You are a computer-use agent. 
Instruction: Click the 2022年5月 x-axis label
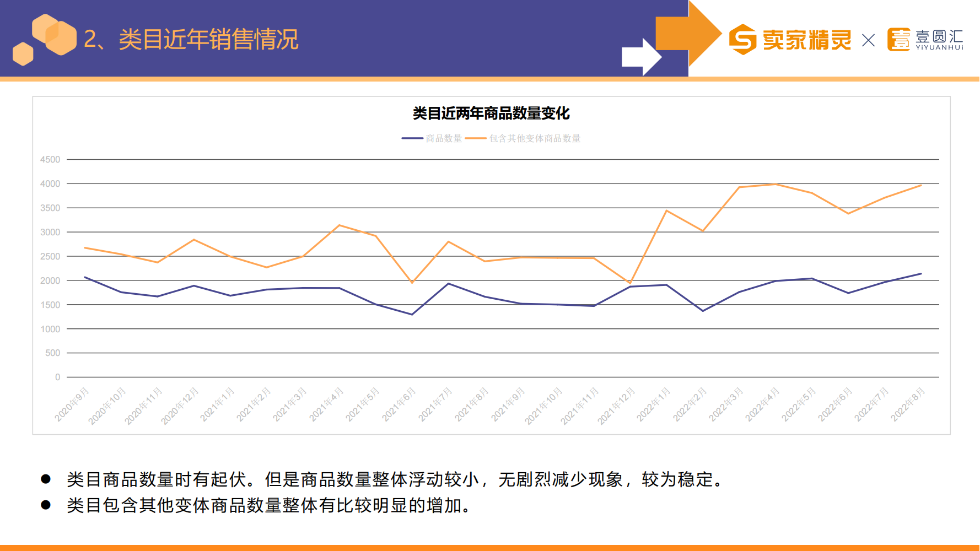tap(799, 404)
